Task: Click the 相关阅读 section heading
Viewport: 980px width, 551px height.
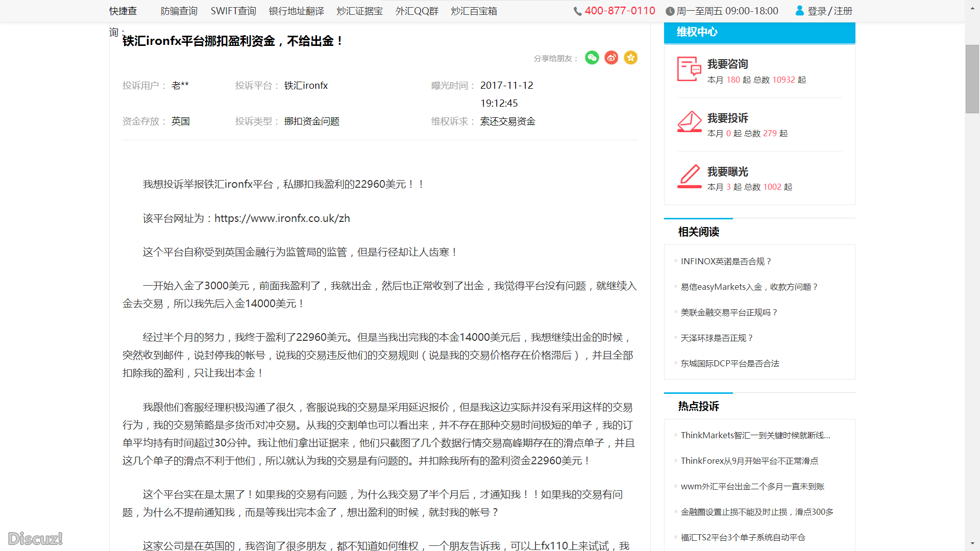Action: 698,232
